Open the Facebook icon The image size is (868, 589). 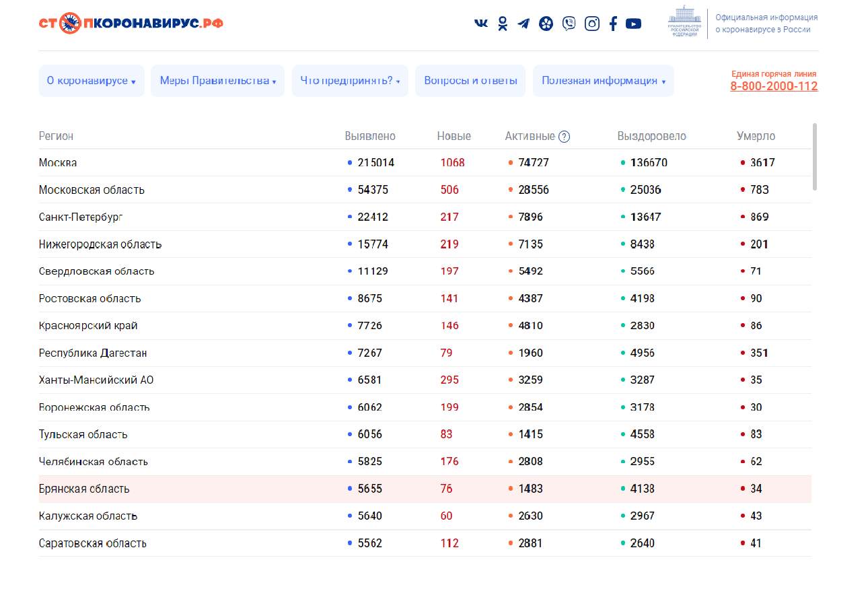(613, 24)
